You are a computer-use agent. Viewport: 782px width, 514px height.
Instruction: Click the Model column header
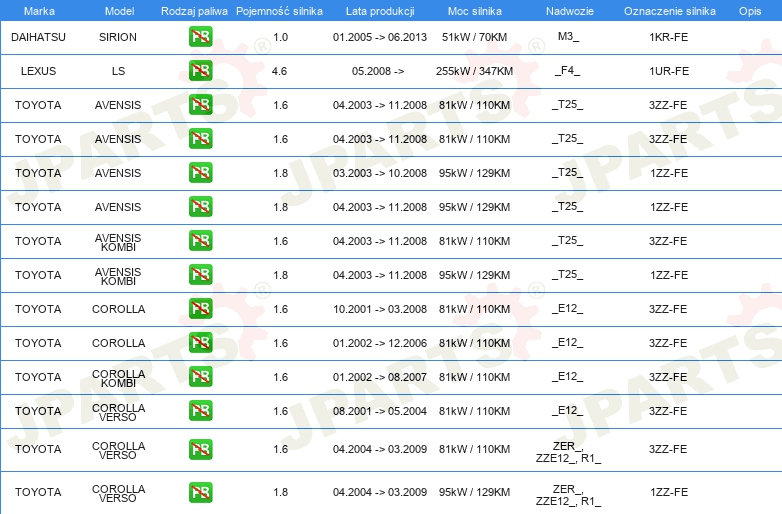[x=119, y=11]
